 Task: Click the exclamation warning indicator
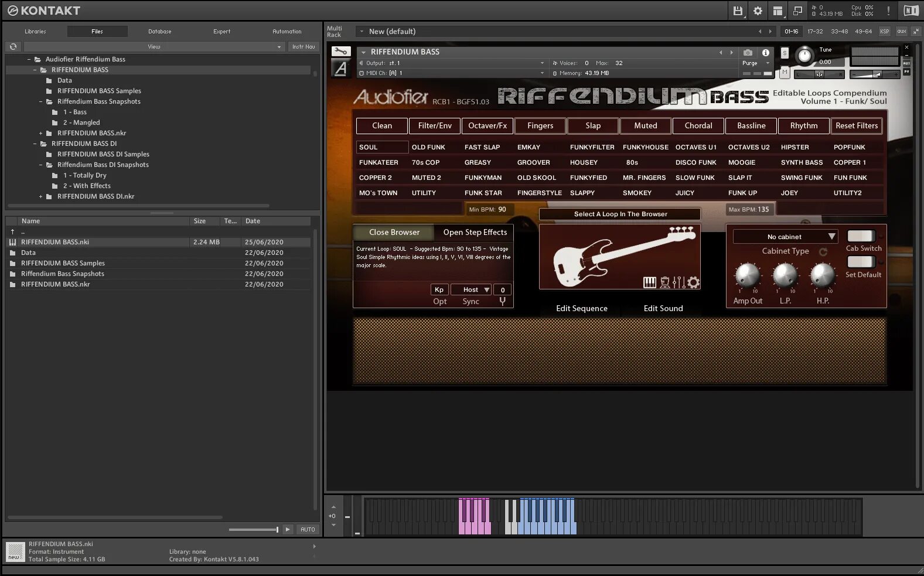click(888, 11)
